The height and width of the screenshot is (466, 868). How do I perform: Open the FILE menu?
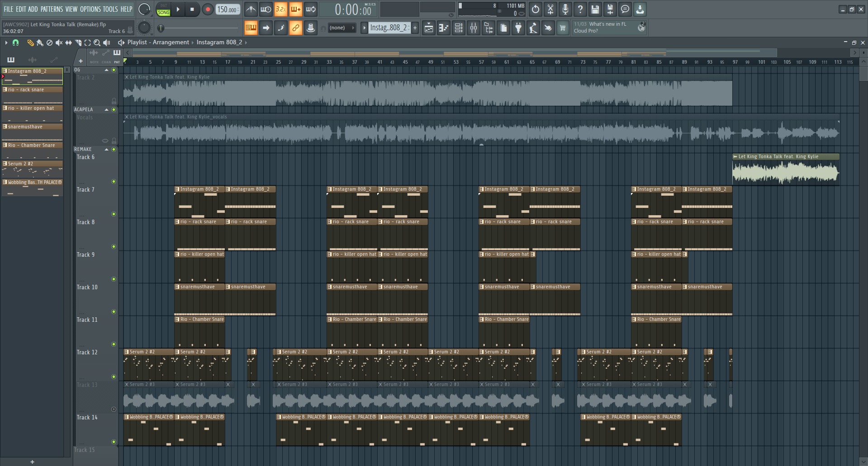click(9, 9)
